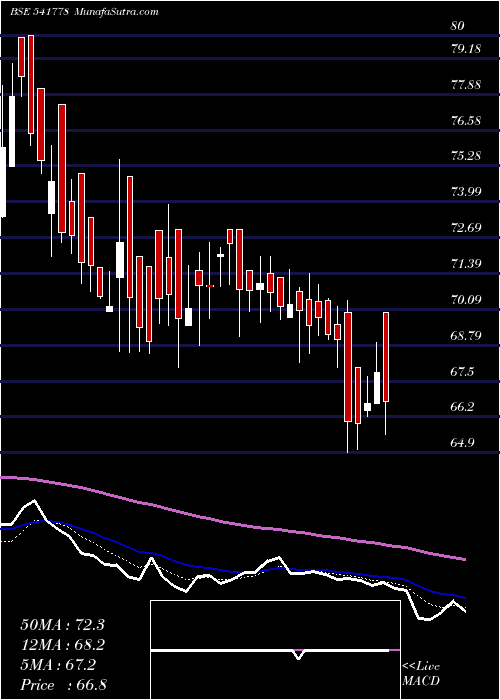
Task: Click the 66.2 price axis label
Action: pos(462,407)
